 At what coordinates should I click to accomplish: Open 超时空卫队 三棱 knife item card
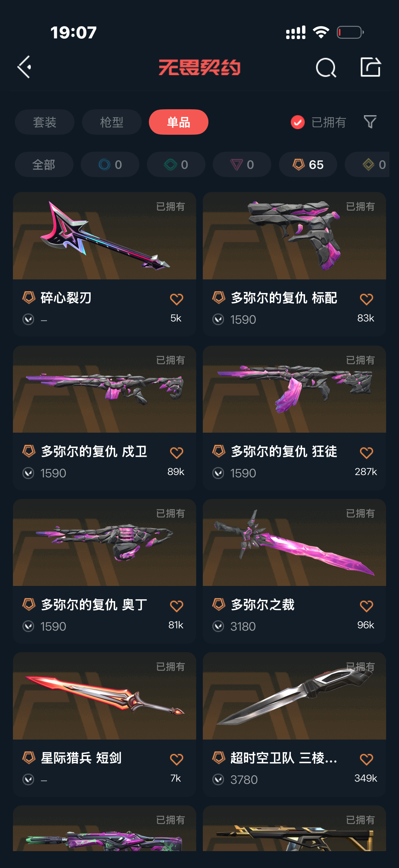click(294, 724)
